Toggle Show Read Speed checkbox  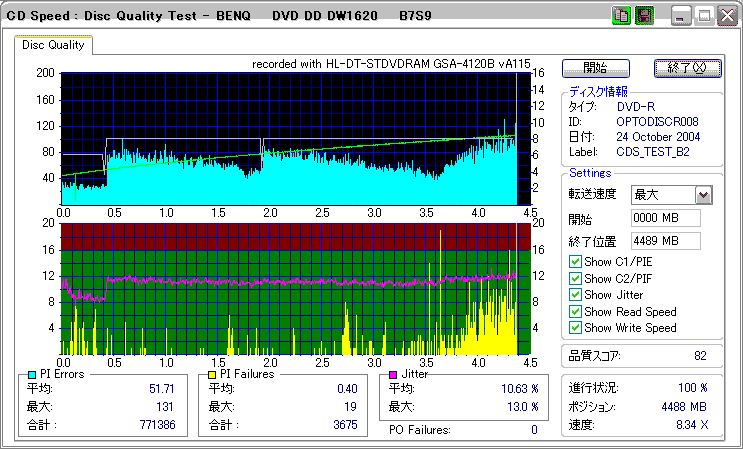click(575, 311)
